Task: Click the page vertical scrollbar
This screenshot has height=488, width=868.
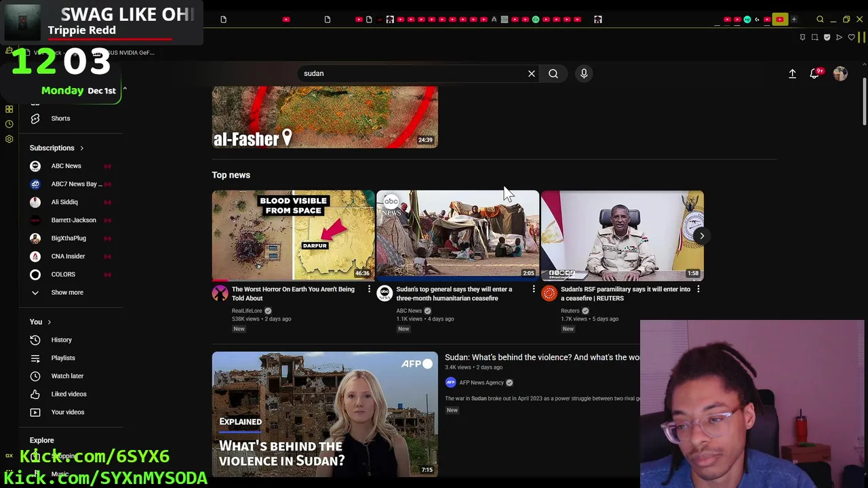Action: point(864,102)
